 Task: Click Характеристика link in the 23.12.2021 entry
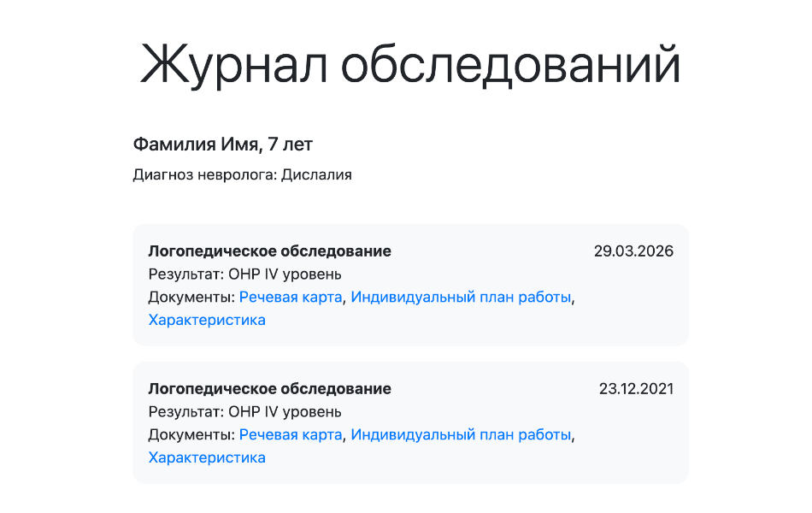207,457
